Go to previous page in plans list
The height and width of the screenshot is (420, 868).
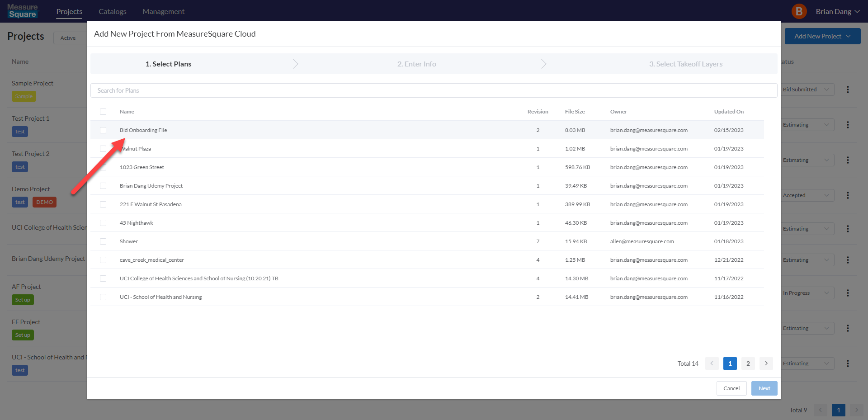coord(712,363)
